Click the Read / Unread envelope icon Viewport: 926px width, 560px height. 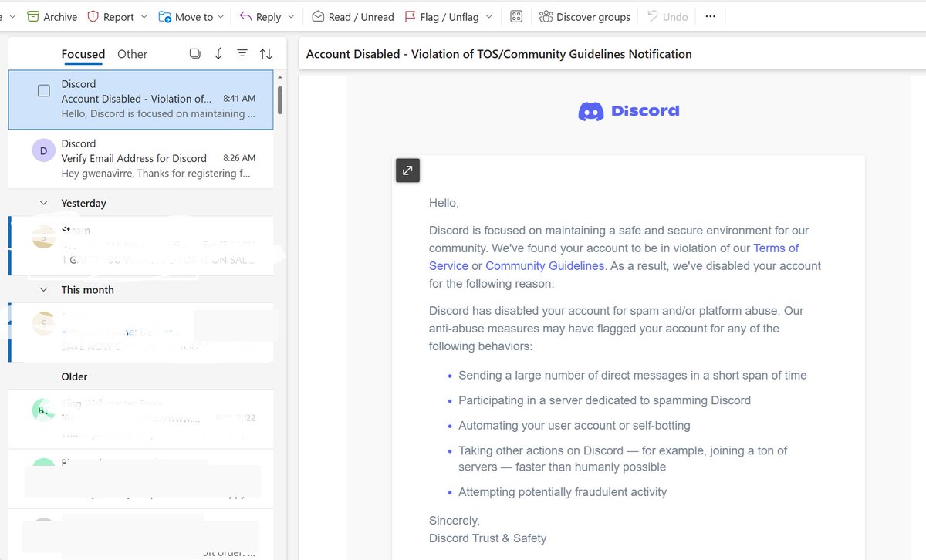318,16
